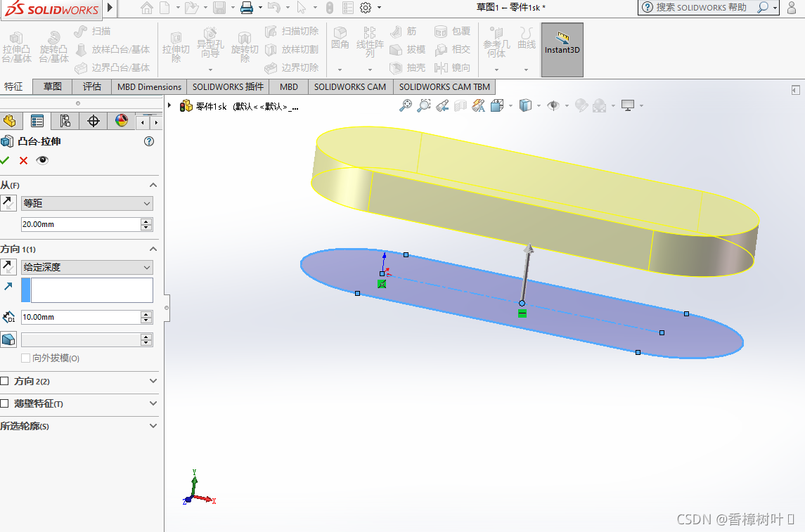Switch to the 特征 (Features) tab
The width and height of the screenshot is (805, 532).
tap(13, 86)
